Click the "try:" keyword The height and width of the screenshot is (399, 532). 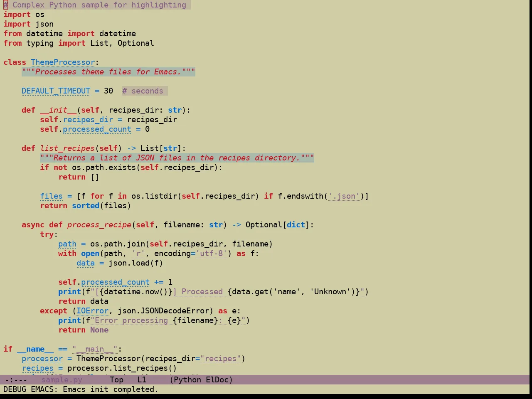tap(49, 234)
